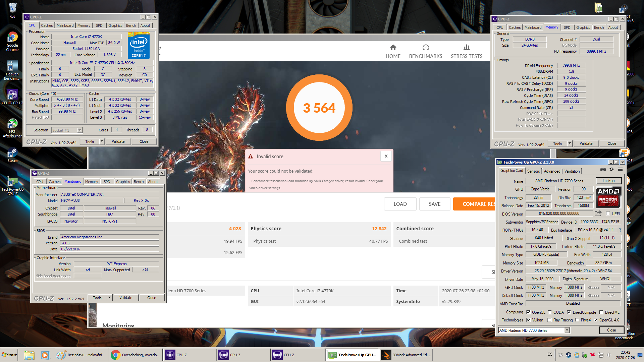Open the Heaven Benchmark desktop icon
The image size is (644, 362).
point(12,70)
